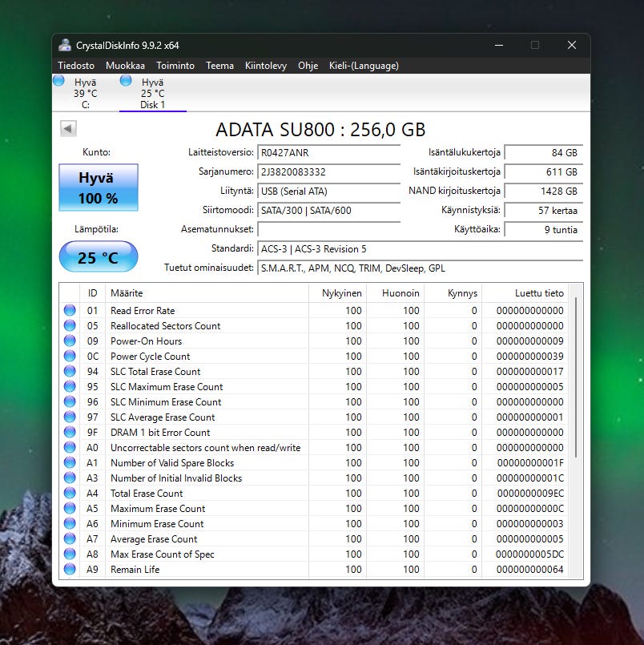Click status orb of Power-On Hours row
The width and height of the screenshot is (644, 645).
70,341
